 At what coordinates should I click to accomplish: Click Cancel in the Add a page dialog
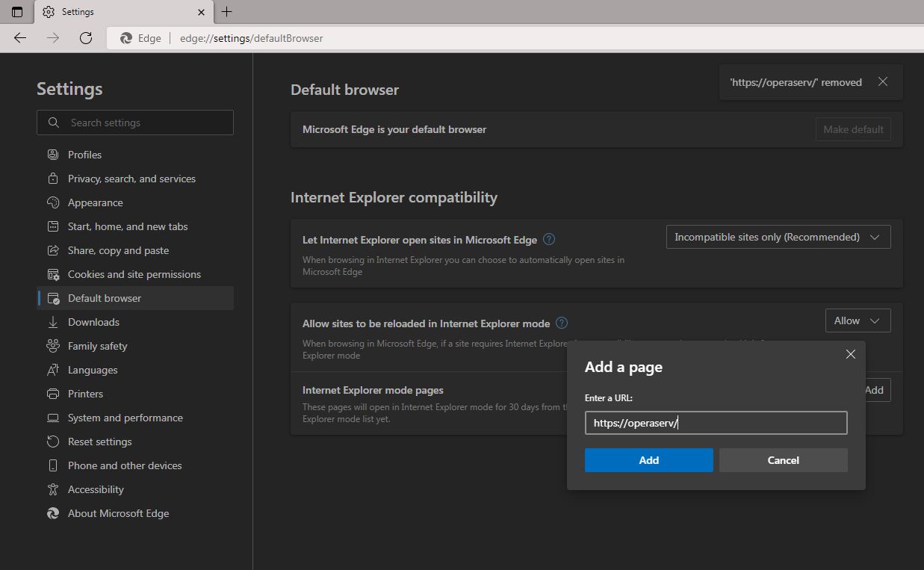click(783, 460)
